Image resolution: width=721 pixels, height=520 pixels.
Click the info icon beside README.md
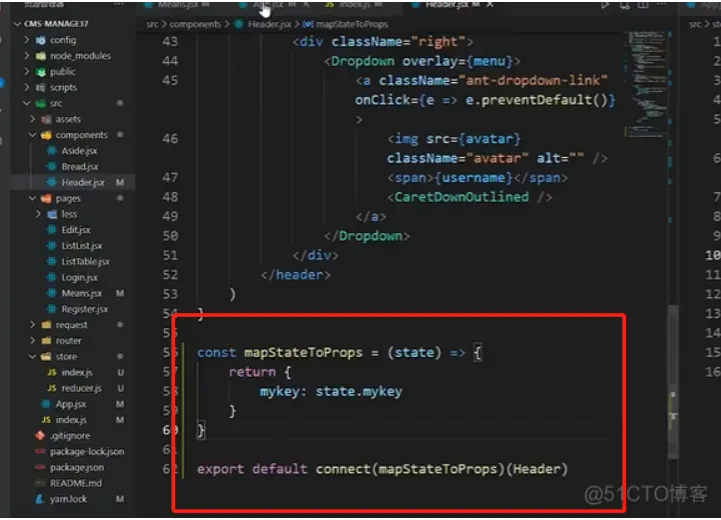(40, 483)
